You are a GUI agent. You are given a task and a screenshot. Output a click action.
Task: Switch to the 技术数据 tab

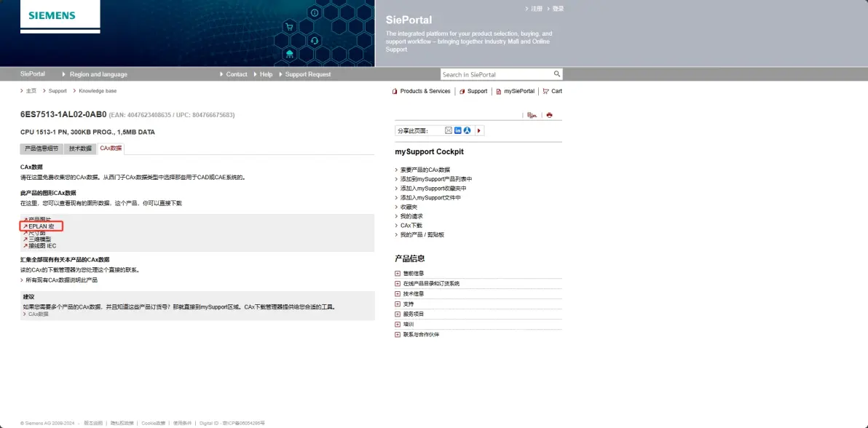click(x=80, y=148)
